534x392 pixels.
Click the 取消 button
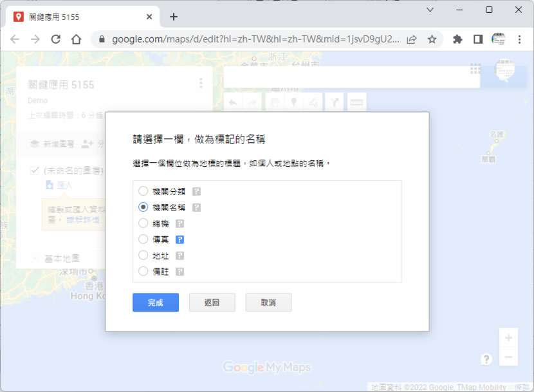point(268,303)
